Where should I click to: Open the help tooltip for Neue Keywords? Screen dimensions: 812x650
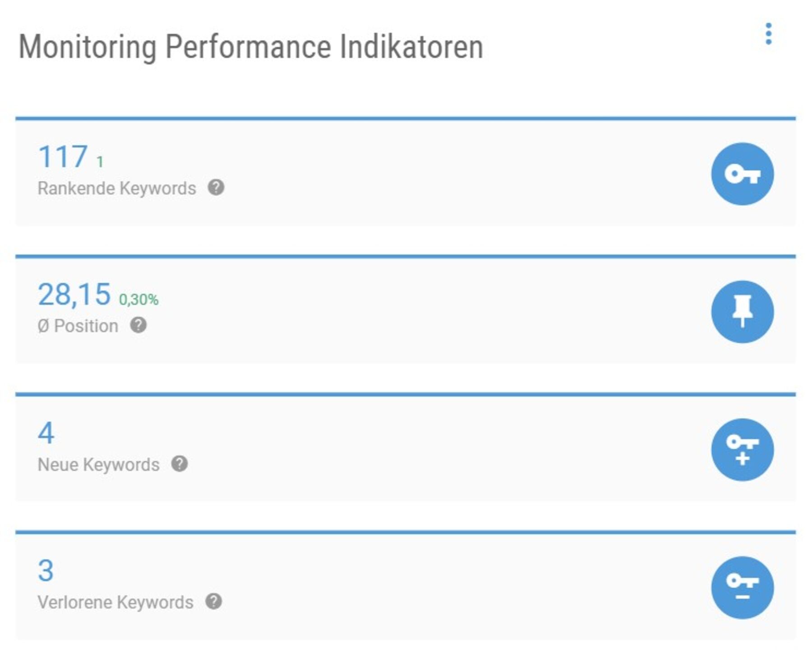click(x=180, y=464)
